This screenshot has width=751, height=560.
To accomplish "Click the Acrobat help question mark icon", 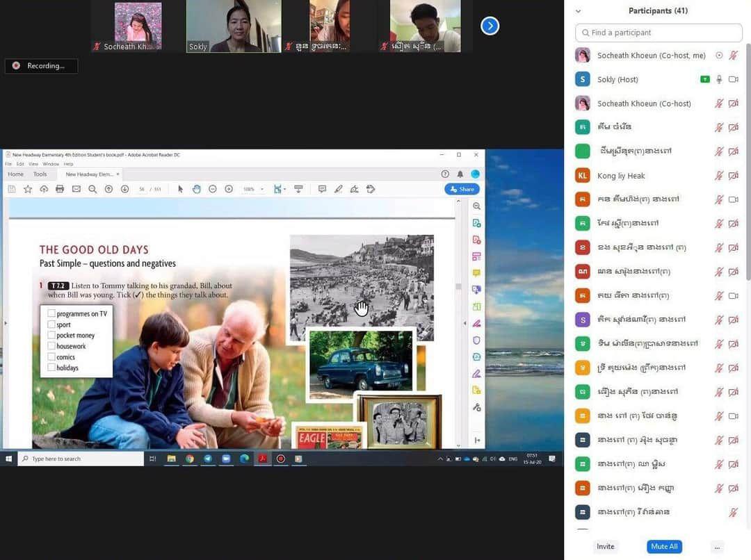I will [445, 174].
